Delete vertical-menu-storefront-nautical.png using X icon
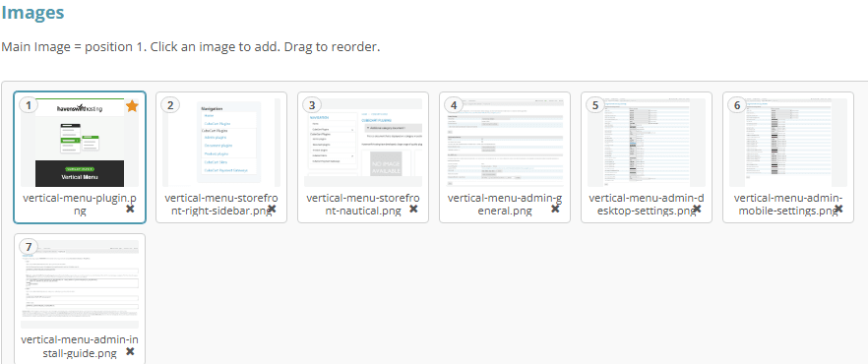Image resolution: width=868 pixels, height=364 pixels. (x=413, y=209)
